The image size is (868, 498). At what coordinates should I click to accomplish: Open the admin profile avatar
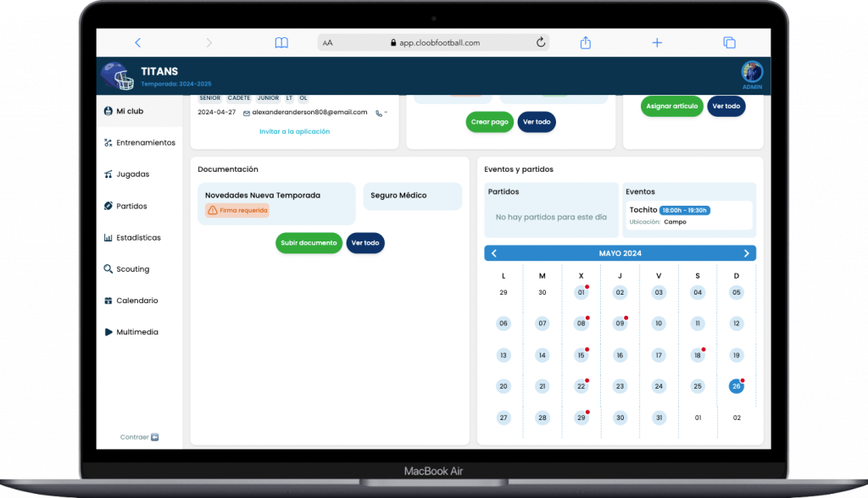[752, 72]
